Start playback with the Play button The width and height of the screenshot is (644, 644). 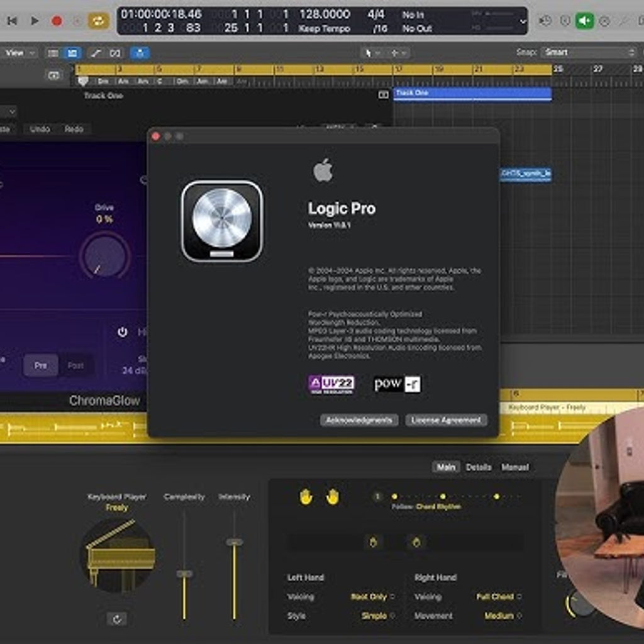pos(35,21)
